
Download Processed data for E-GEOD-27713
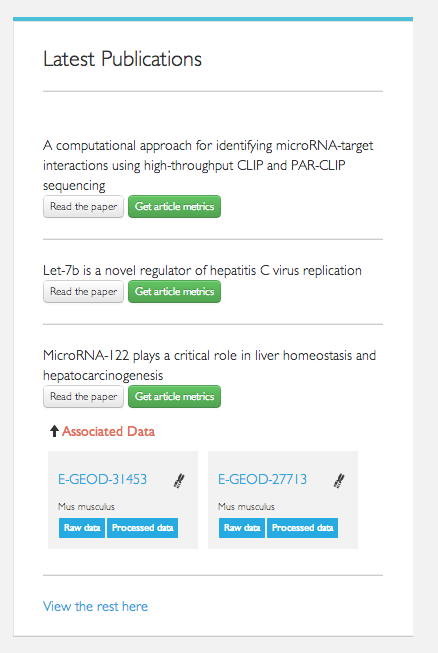[x=302, y=528]
